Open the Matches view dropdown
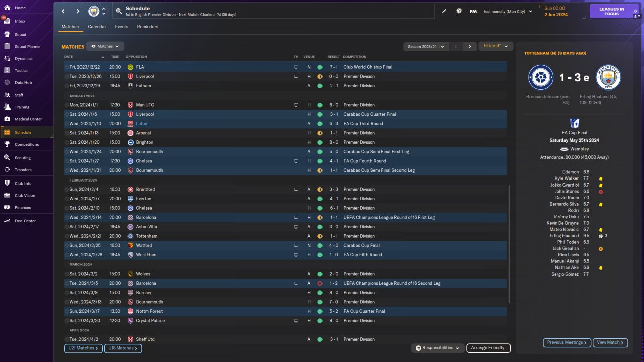The height and width of the screenshot is (362, 644). tap(105, 46)
